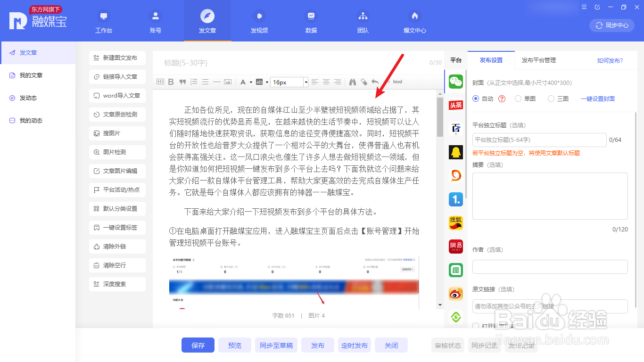Open find and replace binoculars tool

point(353,82)
